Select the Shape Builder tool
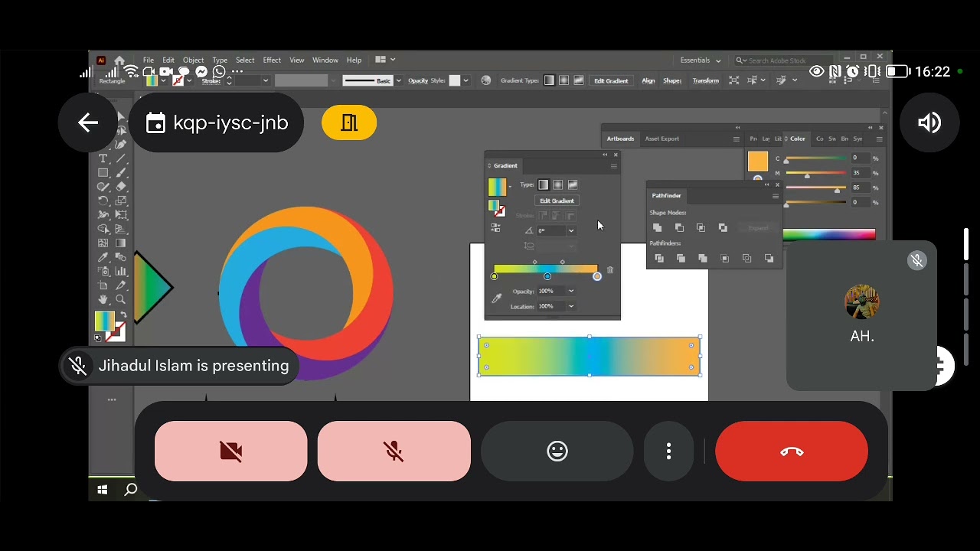The image size is (980, 551). pyautogui.click(x=103, y=229)
